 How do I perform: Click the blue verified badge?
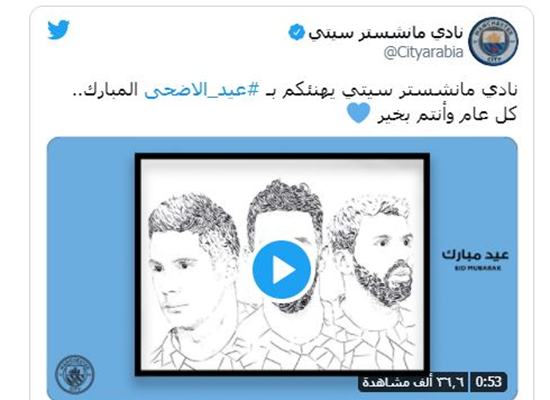pos(296,32)
